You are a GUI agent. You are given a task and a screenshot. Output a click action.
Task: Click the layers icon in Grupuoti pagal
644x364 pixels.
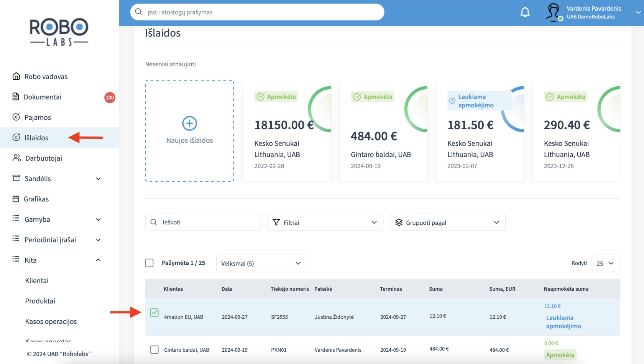coord(399,222)
